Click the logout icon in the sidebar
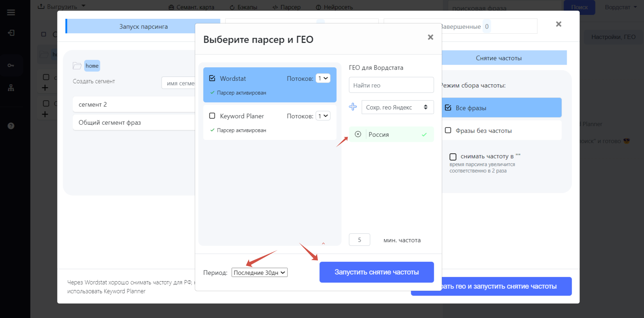The width and height of the screenshot is (644, 318). pos(11,33)
